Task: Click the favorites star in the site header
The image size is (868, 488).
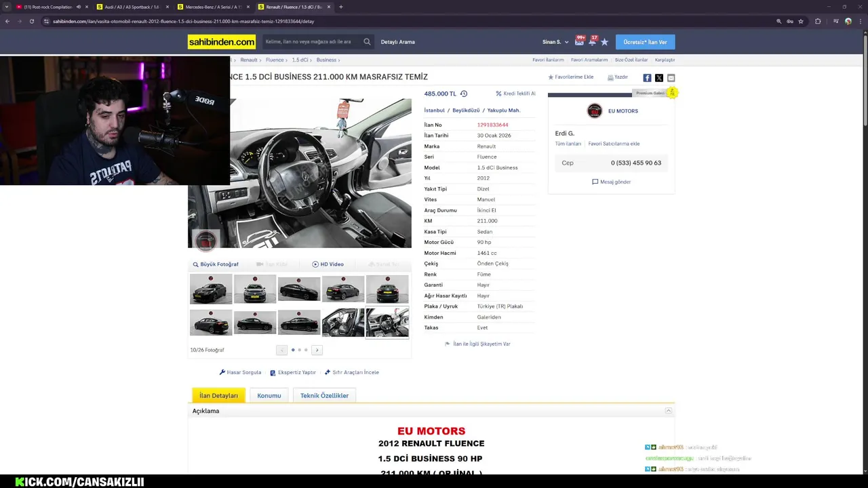Action: (x=604, y=42)
